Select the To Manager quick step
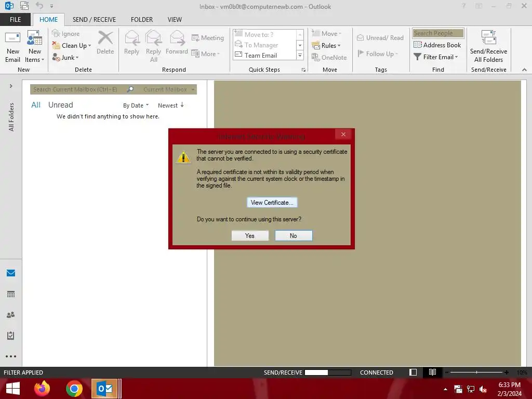 (264, 45)
